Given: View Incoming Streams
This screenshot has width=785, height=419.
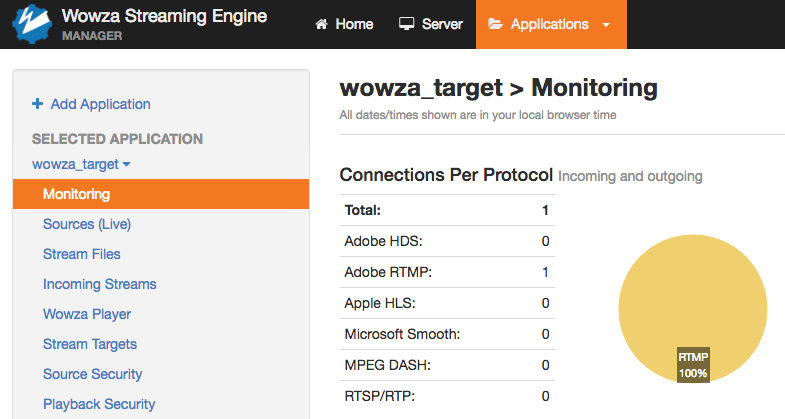Looking at the screenshot, I should pos(100,284).
